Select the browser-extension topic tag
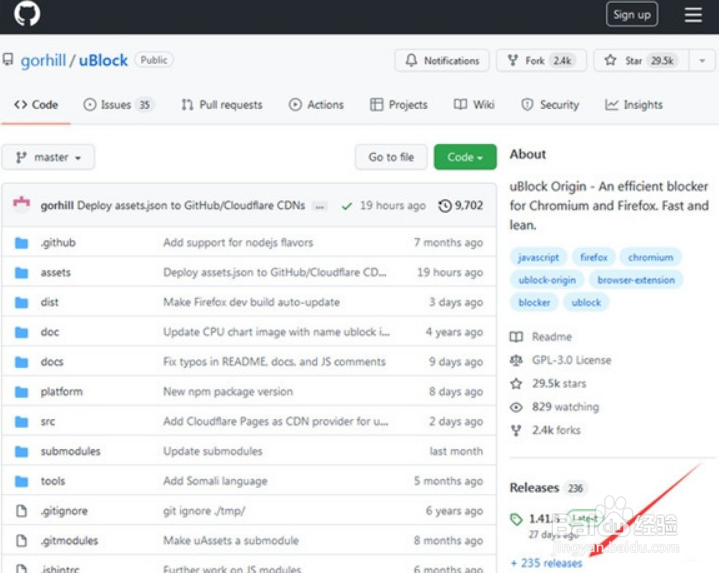The image size is (719, 573). 636,280
